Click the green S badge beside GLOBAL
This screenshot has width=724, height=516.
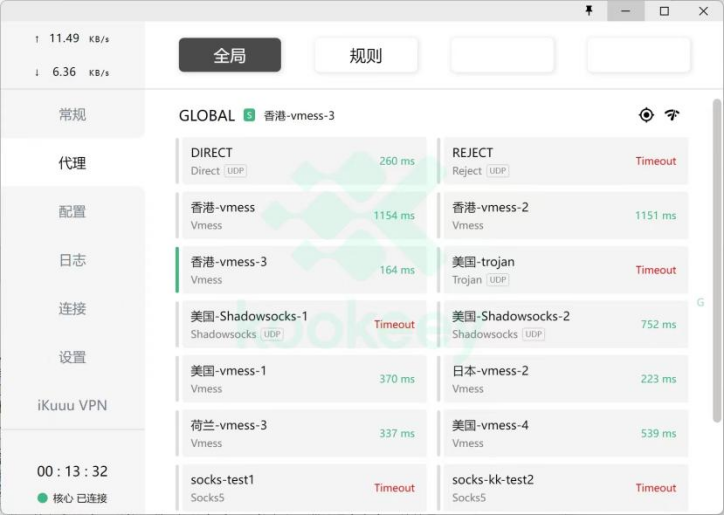pyautogui.click(x=249, y=115)
